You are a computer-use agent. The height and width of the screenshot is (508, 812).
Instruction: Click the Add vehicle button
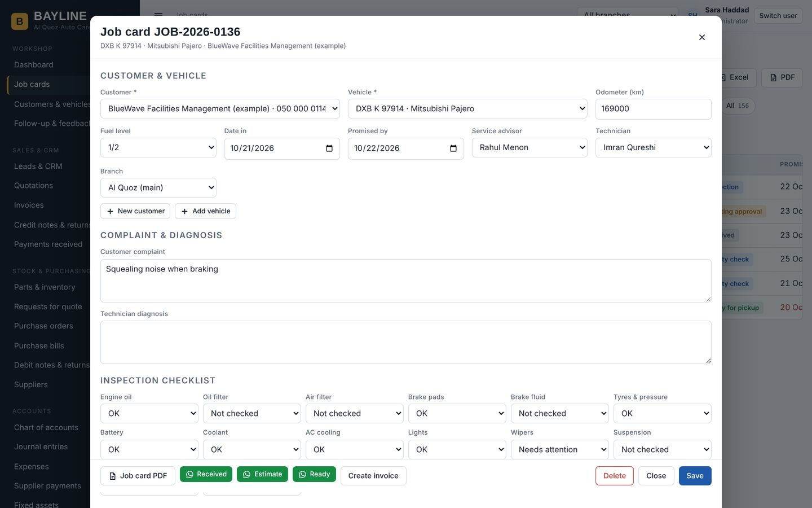205,211
